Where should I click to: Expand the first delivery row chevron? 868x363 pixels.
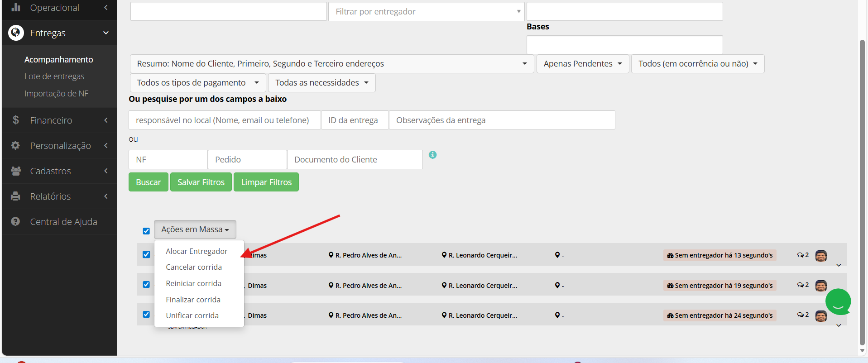point(839,265)
